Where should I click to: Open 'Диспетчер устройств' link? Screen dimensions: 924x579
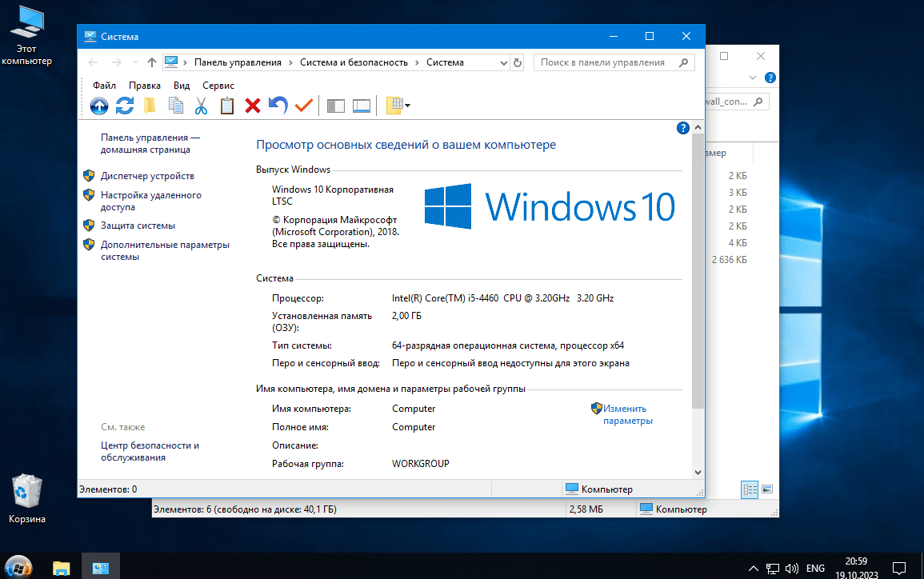(x=147, y=175)
